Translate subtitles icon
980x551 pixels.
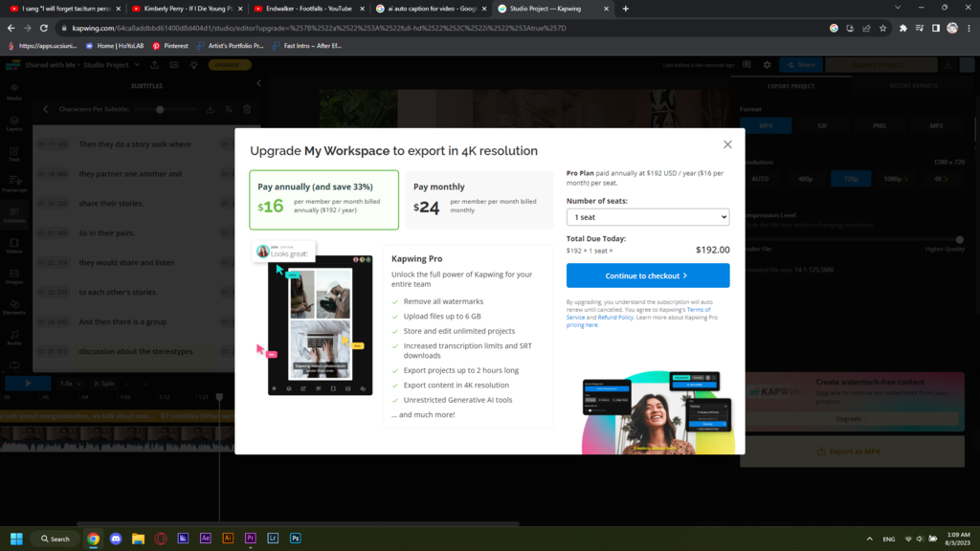(229, 109)
